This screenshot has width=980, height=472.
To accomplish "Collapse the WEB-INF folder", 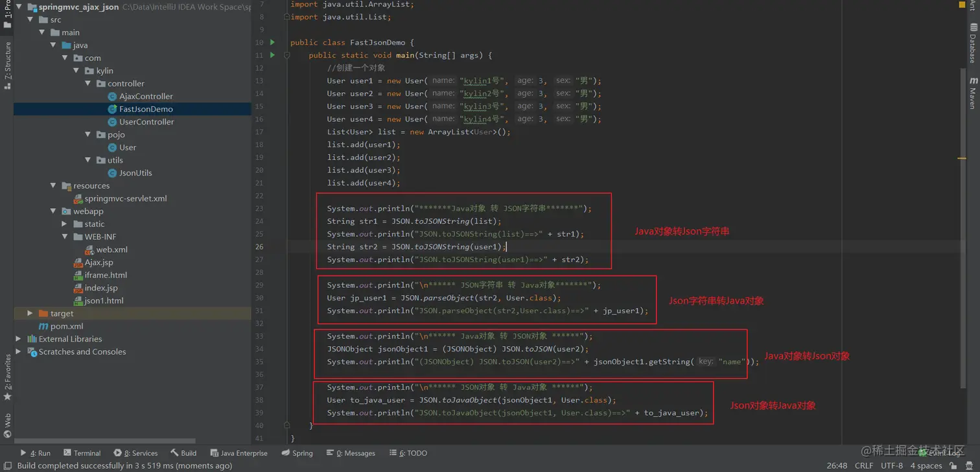I will 65,237.
